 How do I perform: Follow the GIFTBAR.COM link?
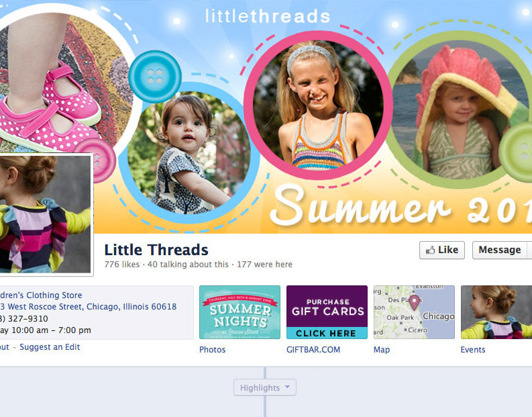click(313, 349)
